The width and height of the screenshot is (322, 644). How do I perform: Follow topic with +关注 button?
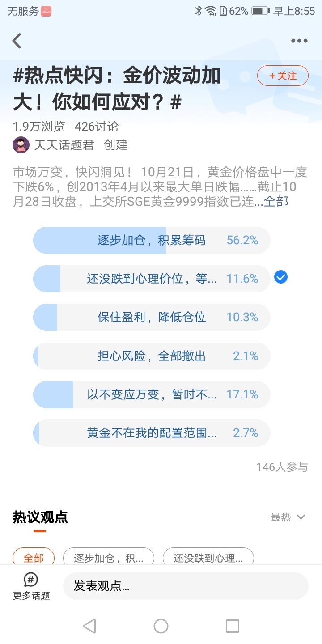pos(283,76)
